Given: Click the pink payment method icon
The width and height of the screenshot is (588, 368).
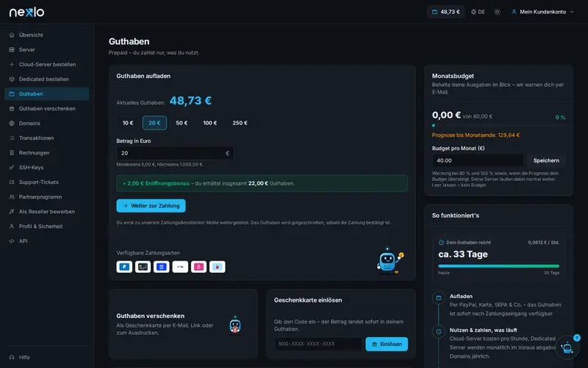Looking at the screenshot, I should (x=198, y=267).
